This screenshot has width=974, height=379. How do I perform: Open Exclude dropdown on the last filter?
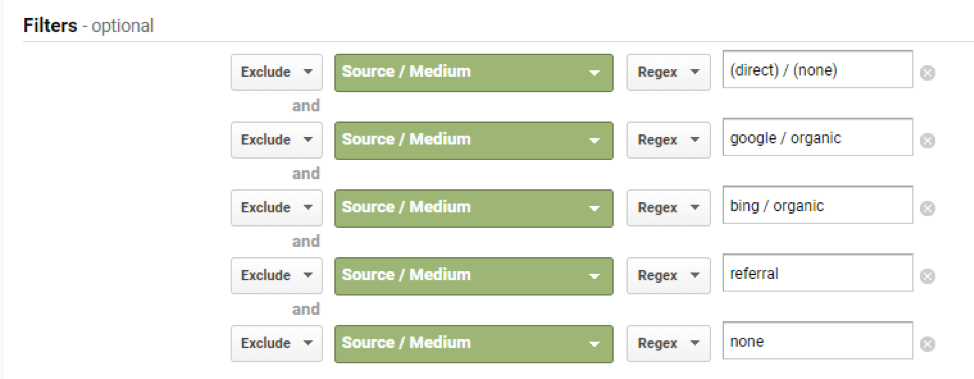[x=276, y=343]
